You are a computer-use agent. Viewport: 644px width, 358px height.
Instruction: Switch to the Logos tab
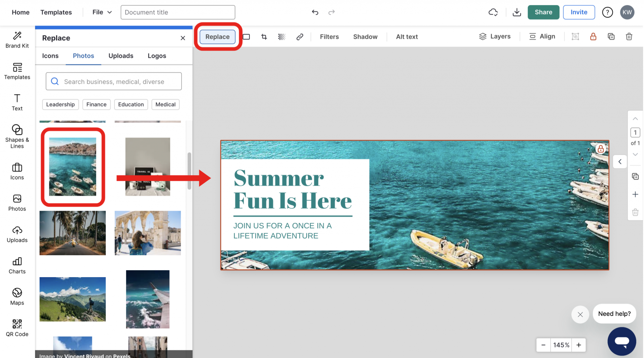tap(157, 56)
